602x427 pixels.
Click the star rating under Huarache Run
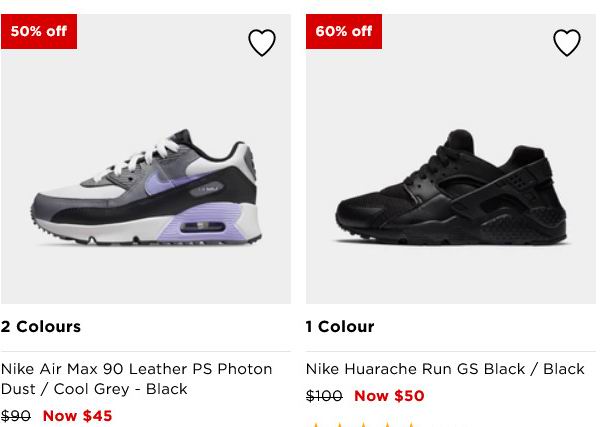pyautogui.click(x=363, y=425)
